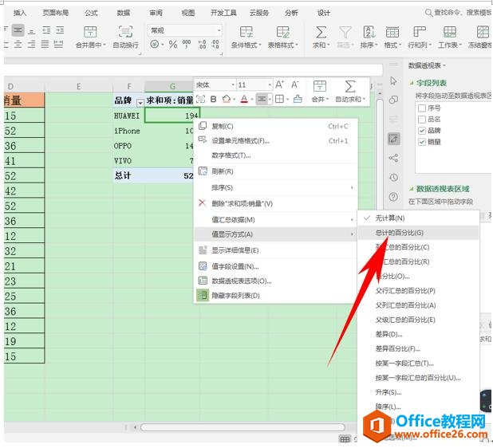Click sidebar selection pointer icon
The height and width of the screenshot is (448, 493).
click(x=393, y=81)
